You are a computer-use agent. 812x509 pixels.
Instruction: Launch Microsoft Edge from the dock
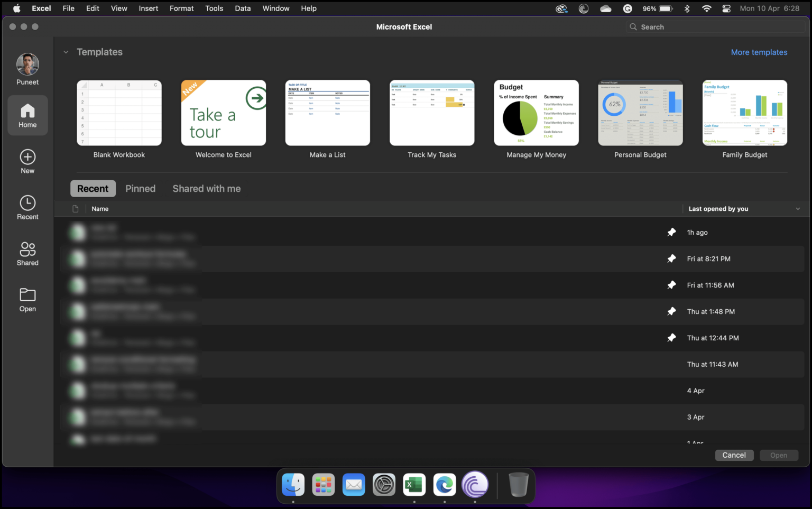tap(445, 485)
